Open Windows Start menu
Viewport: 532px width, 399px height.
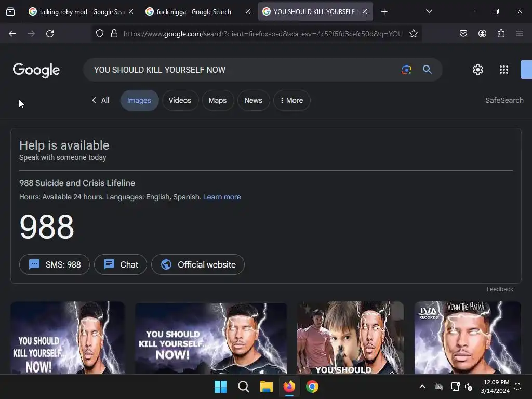[x=220, y=387]
